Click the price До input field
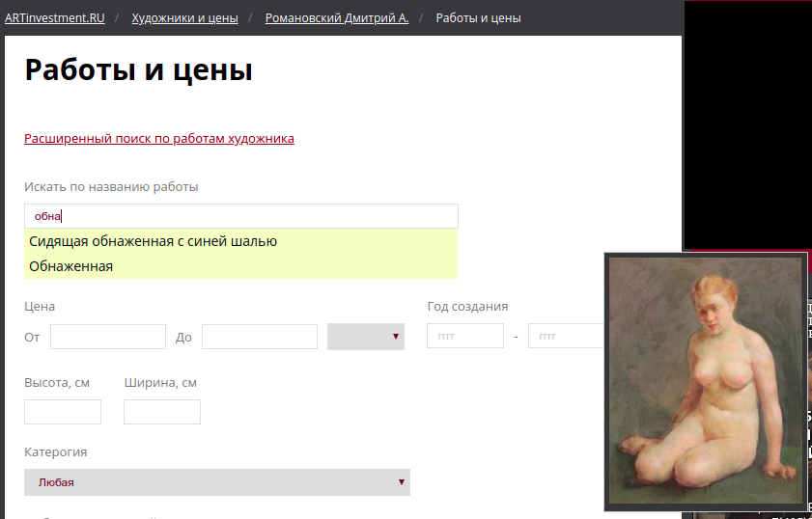Screen dimensions: 812x519 [x=259, y=337]
